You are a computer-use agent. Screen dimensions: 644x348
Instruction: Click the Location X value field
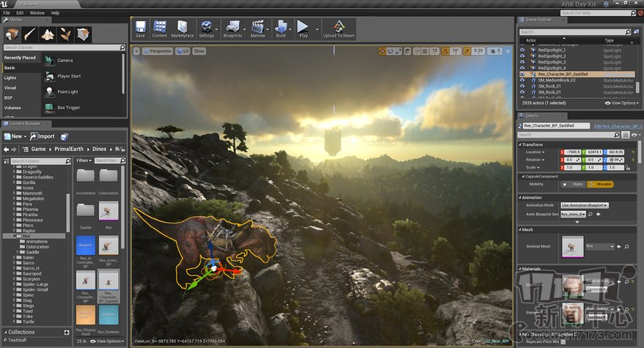572,152
